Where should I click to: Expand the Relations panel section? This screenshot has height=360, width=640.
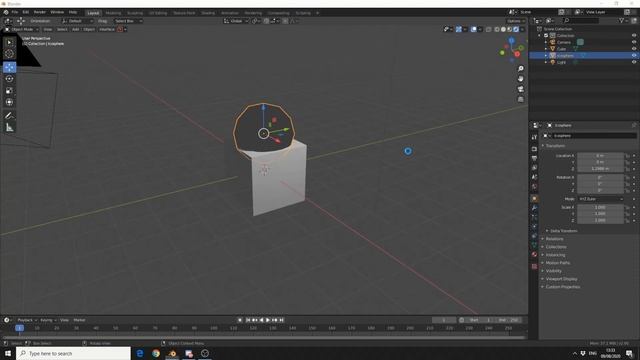(554, 239)
